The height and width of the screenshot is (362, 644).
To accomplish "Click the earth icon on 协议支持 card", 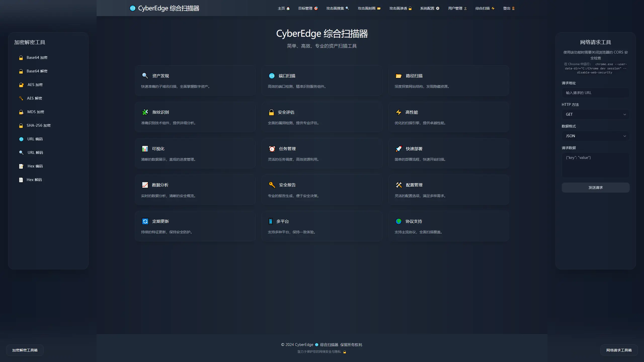I will [398, 221].
